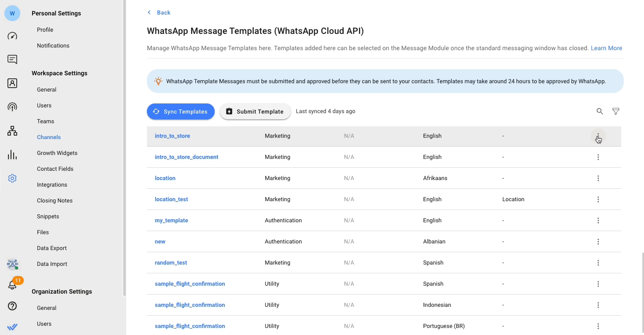
Task: Open the Reports bar chart icon
Action: pos(12,155)
